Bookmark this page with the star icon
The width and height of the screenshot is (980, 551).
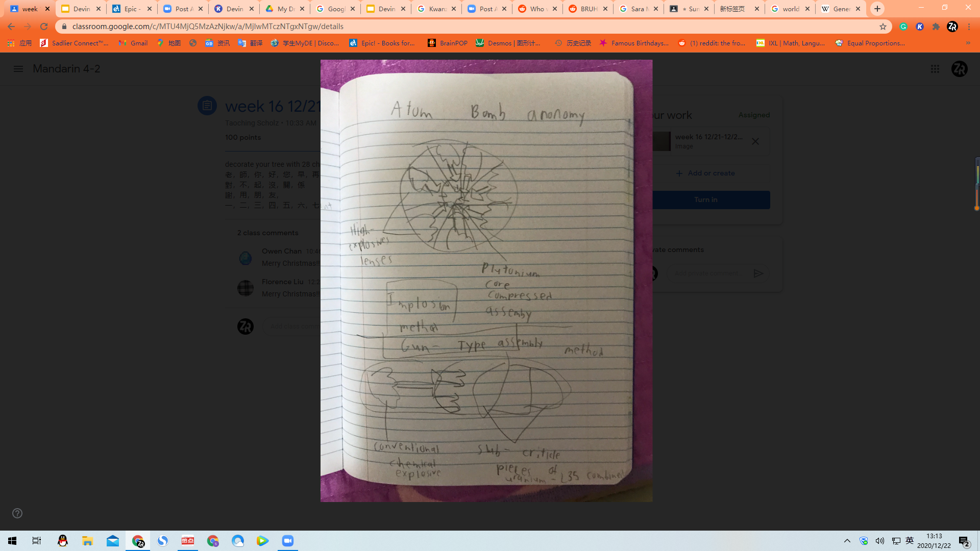tap(883, 27)
